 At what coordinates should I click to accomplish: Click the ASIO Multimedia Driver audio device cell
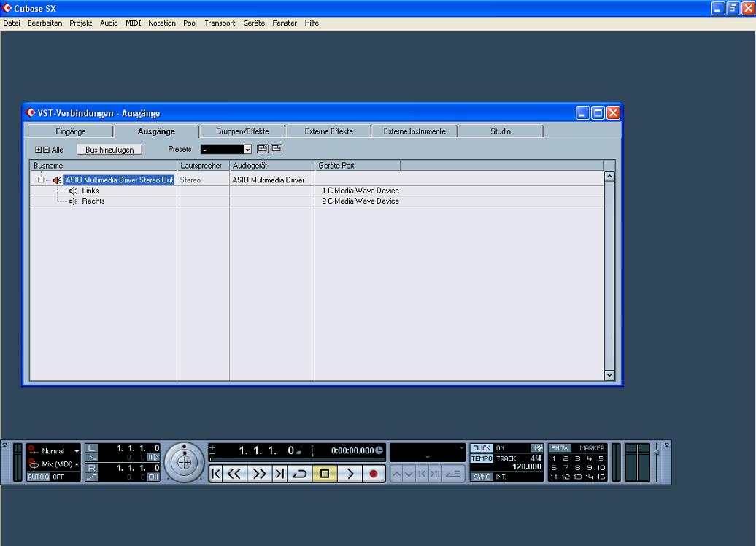268,180
